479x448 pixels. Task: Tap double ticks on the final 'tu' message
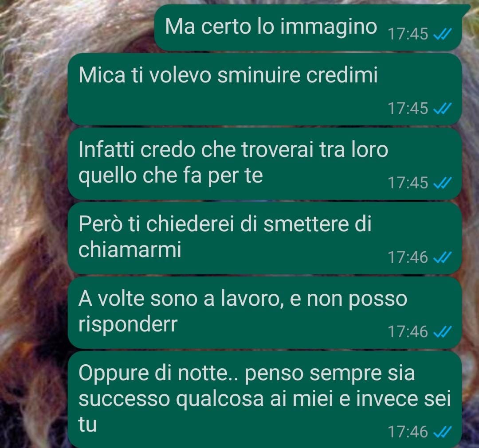point(443,432)
